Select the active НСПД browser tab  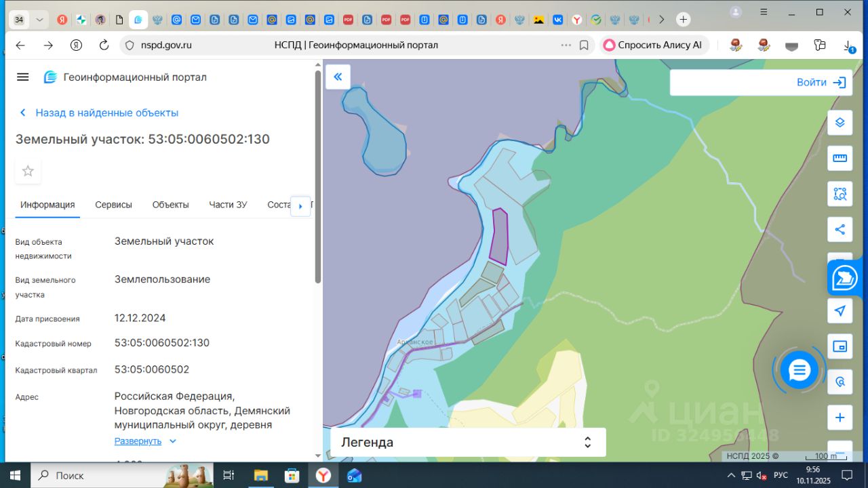tap(138, 20)
